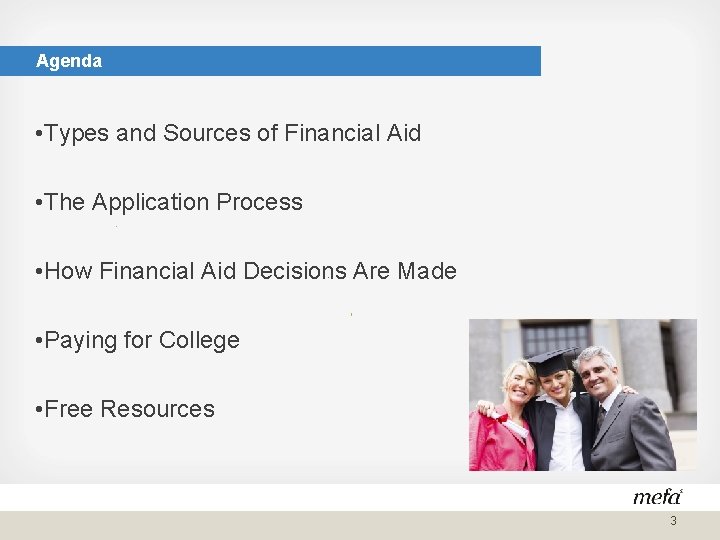Select the blue header bar
This screenshot has height=540, width=720.
coord(270,61)
